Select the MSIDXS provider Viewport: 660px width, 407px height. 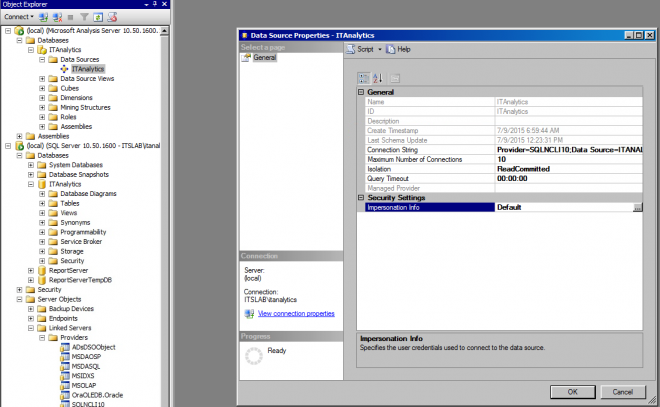point(83,376)
